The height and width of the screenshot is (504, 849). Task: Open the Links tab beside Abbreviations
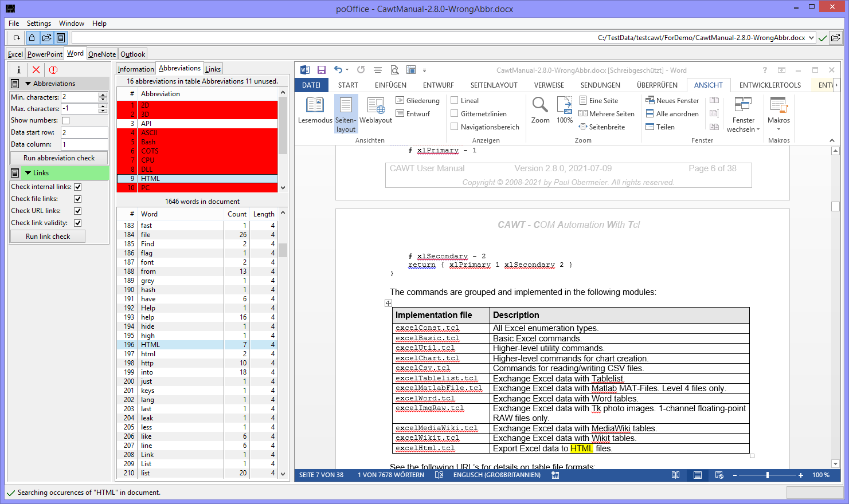[x=213, y=69]
